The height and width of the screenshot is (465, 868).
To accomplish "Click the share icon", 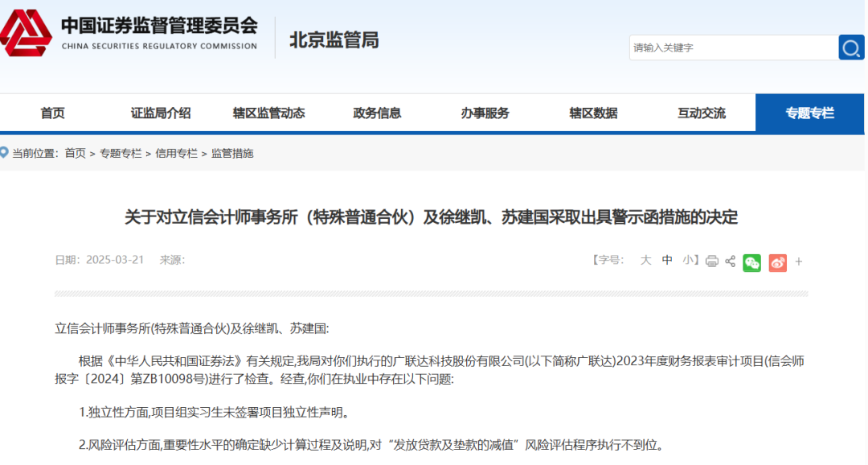I will [x=731, y=261].
